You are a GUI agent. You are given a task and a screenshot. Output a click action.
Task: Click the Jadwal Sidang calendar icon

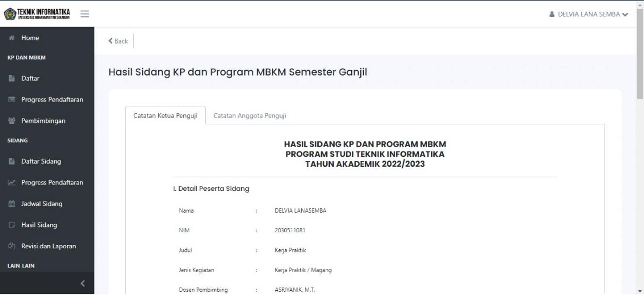[x=11, y=204]
